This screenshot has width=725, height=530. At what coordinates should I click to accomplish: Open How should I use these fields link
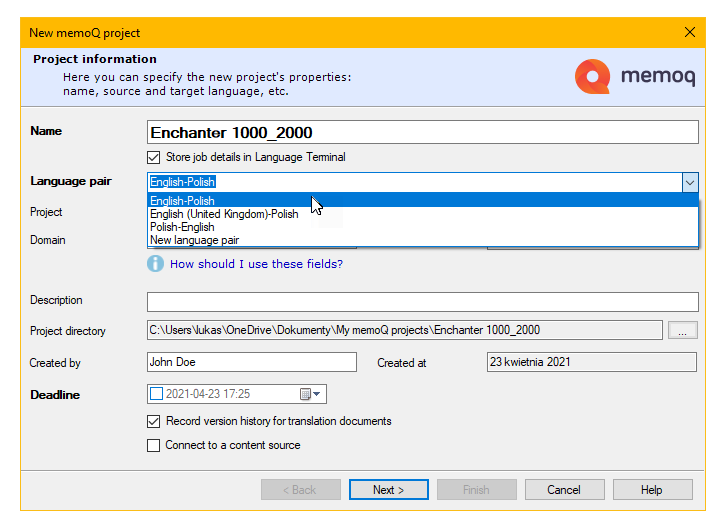click(x=256, y=264)
